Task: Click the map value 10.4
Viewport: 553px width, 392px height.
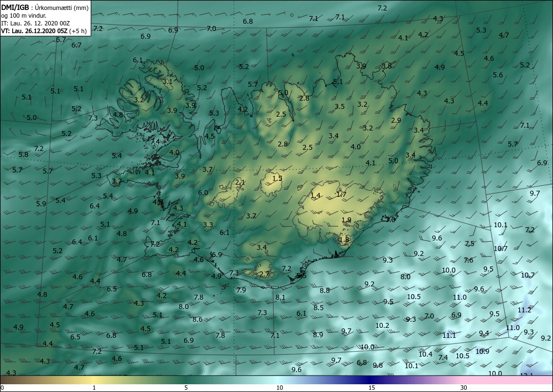Action: [x=425, y=354]
